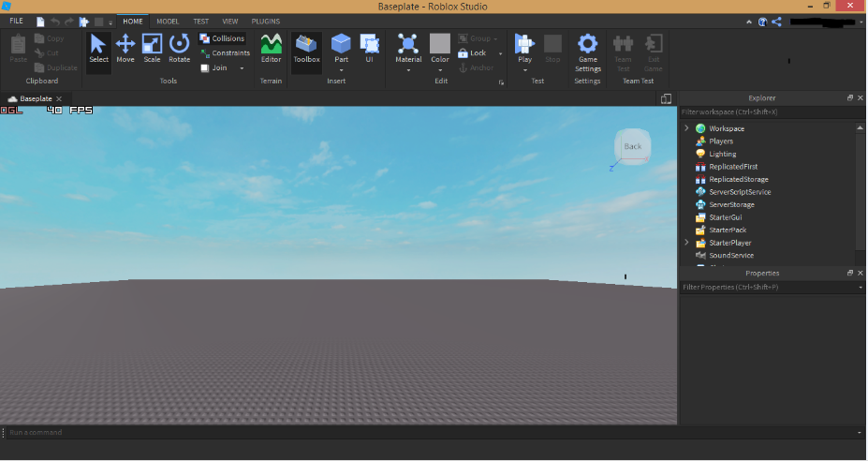Collapse the ribbon with the caret
This screenshot has width=868, height=461.
click(749, 22)
